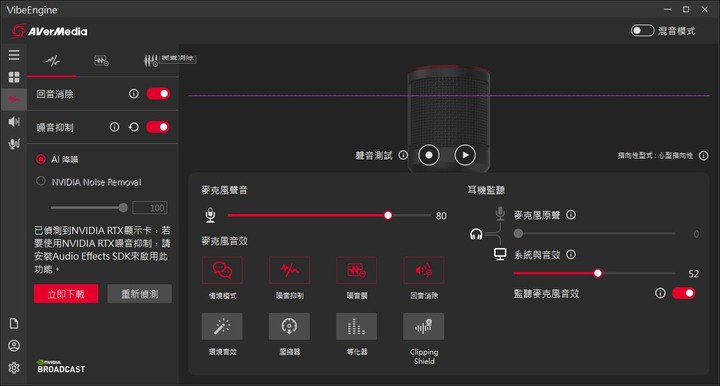Turn off the 噪音抑制 switch
This screenshot has height=386, width=720.
point(158,127)
